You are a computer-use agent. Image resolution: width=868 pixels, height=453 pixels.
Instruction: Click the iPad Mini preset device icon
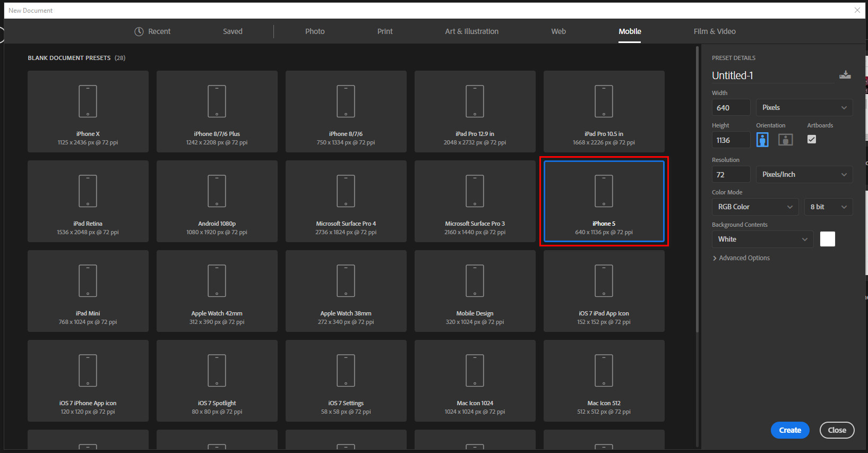(88, 280)
